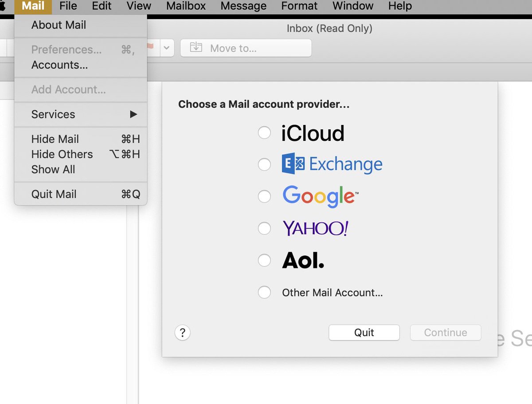532x404 pixels.
Task: Select the Aol radio button
Action: pos(264,260)
